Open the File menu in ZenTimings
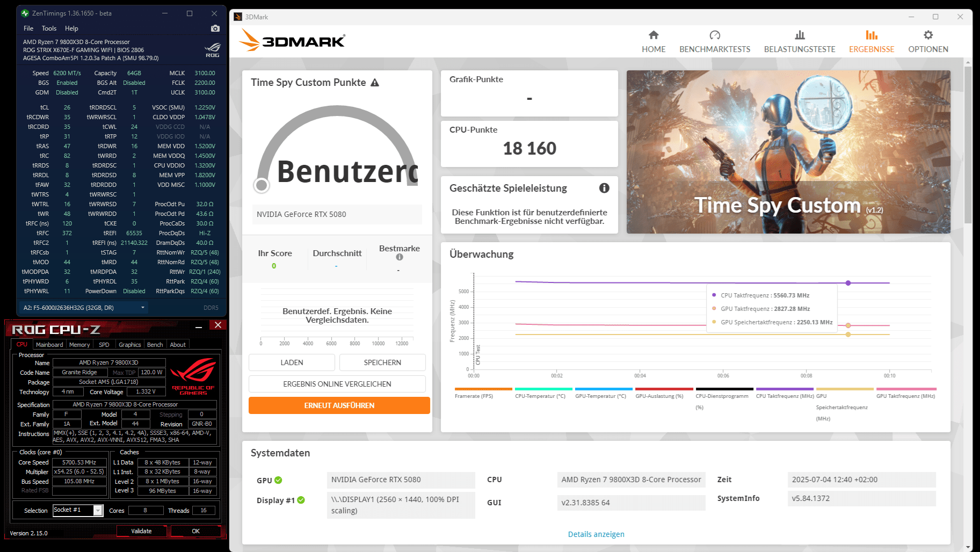This screenshot has height=552, width=980. coord(28,28)
